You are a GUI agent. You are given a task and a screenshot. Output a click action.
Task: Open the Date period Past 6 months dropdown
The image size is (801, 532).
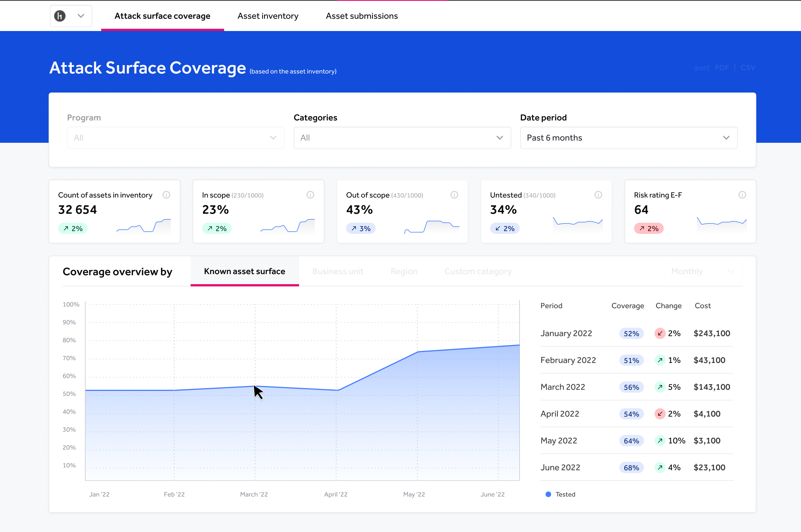[x=629, y=138]
